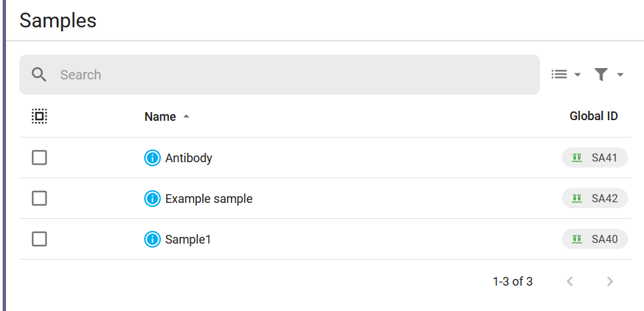
Task: Open info popup for Example sample
Action: click(x=152, y=199)
